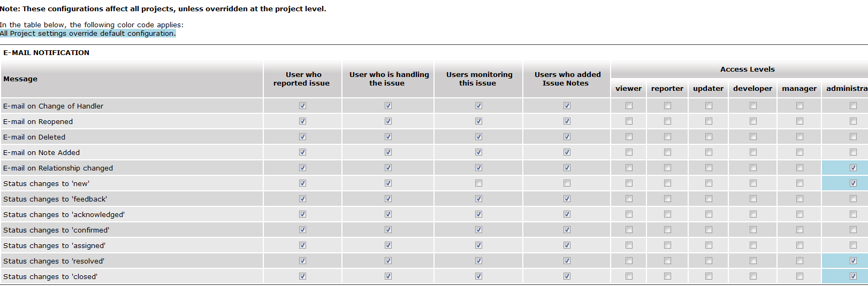
Task: Uncheck handling-user box for status 'closed'
Action: click(x=388, y=276)
